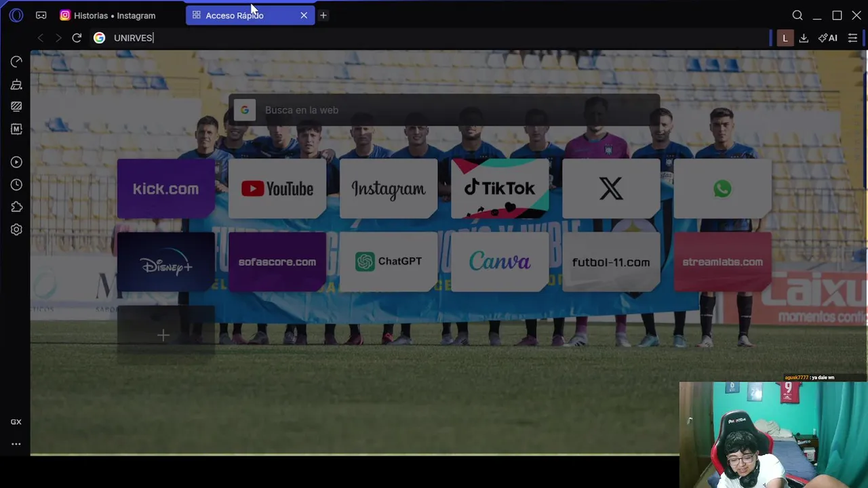Open the Easy Setup sliders icon
This screenshot has width=868, height=488.
click(853, 38)
